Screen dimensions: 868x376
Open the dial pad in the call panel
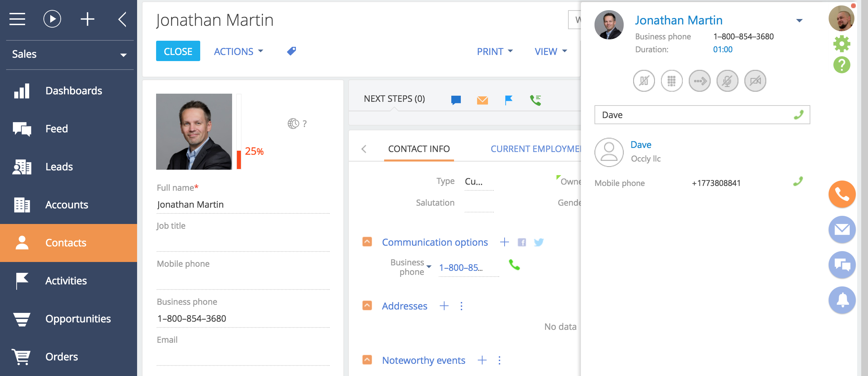click(672, 81)
